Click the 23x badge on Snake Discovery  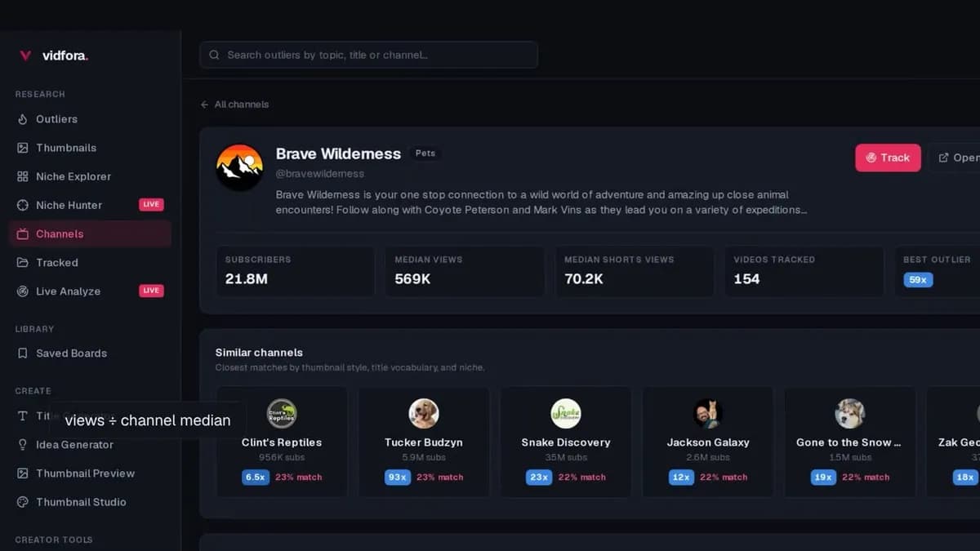pyautogui.click(x=539, y=477)
